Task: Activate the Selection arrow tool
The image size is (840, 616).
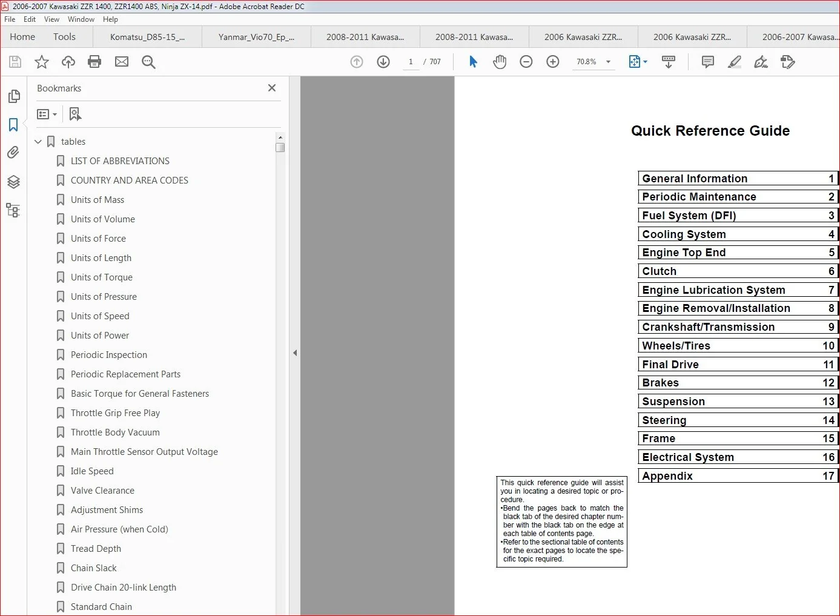Action: 473,62
